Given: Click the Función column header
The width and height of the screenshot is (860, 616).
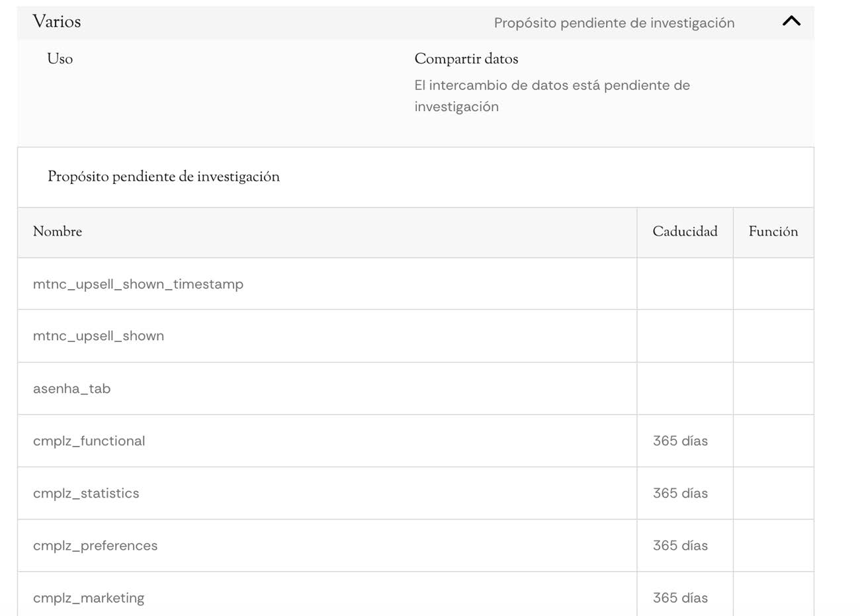Looking at the screenshot, I should point(773,232).
